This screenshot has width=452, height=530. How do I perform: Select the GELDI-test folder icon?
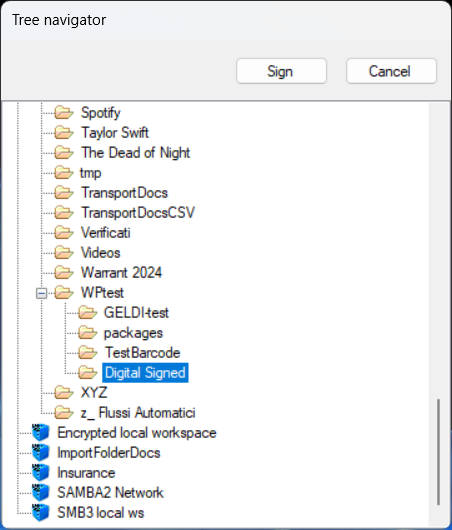[88, 313]
